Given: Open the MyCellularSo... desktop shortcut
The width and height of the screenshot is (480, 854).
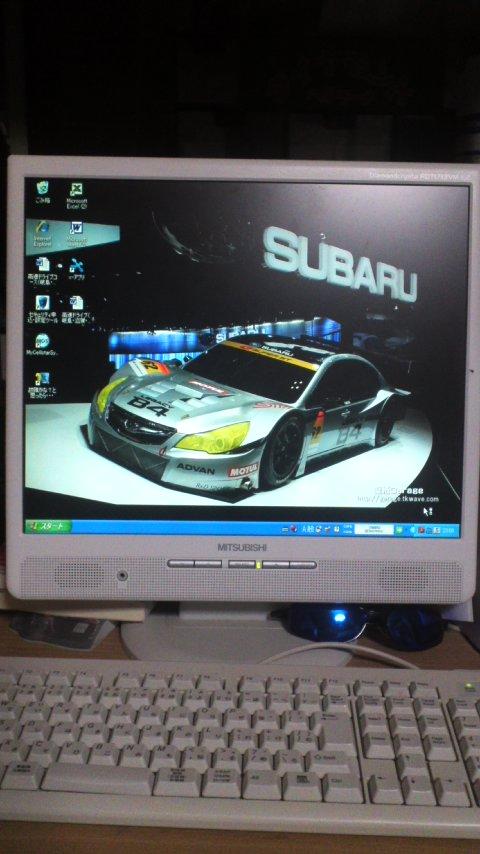Looking at the screenshot, I should [x=42, y=344].
